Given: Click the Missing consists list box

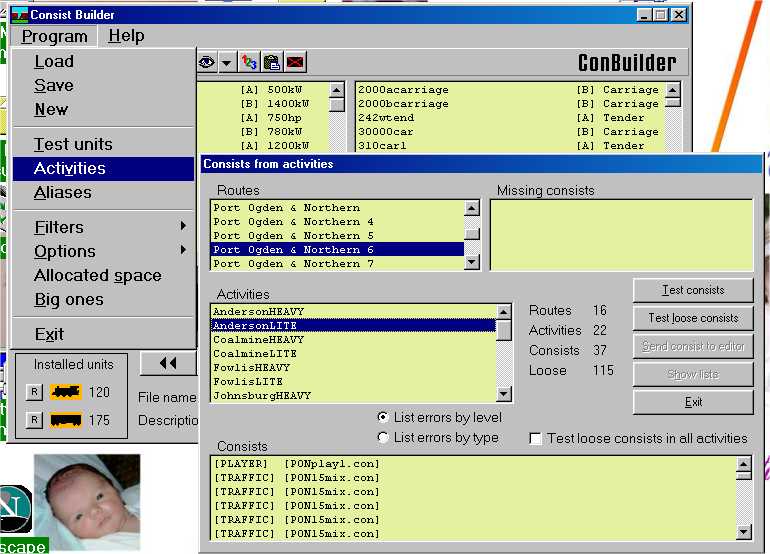Looking at the screenshot, I should coord(622,235).
